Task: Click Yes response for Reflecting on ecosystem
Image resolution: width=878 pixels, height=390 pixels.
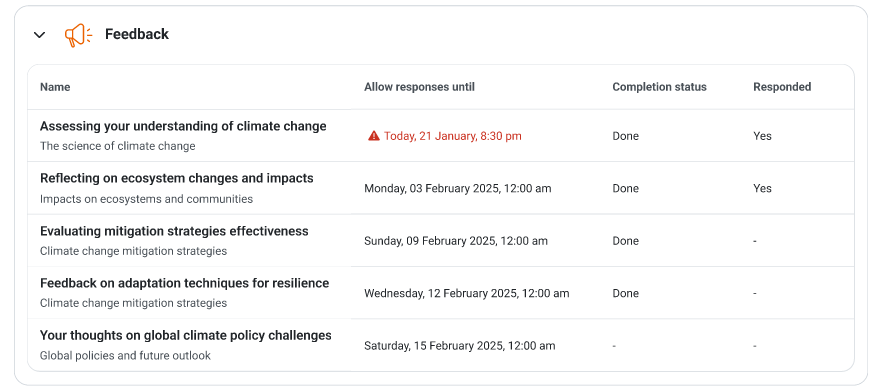Action: 762,188
